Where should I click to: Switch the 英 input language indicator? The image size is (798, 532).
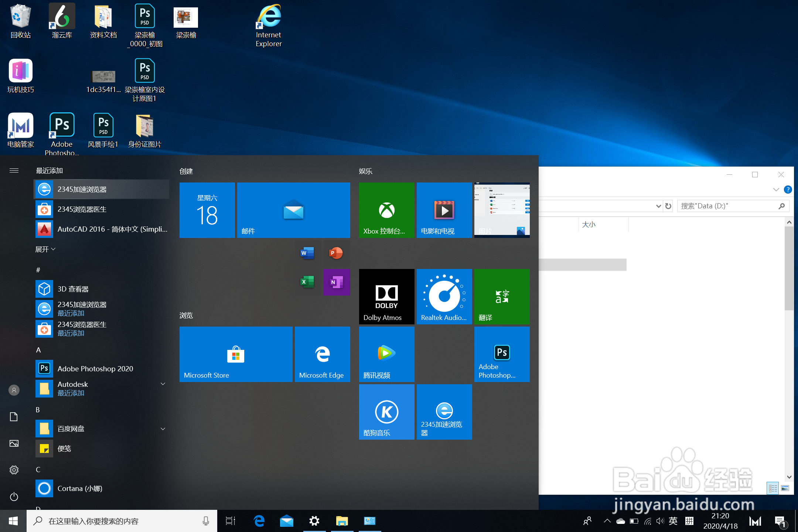click(x=673, y=521)
